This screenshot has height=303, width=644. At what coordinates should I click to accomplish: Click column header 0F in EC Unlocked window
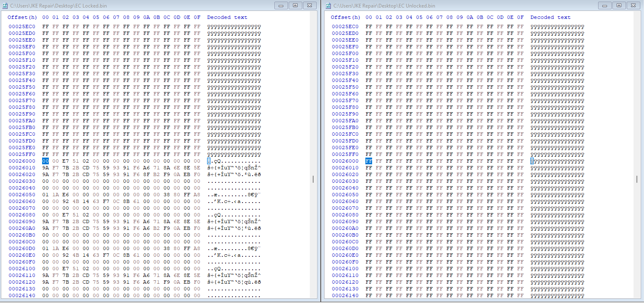(520, 17)
